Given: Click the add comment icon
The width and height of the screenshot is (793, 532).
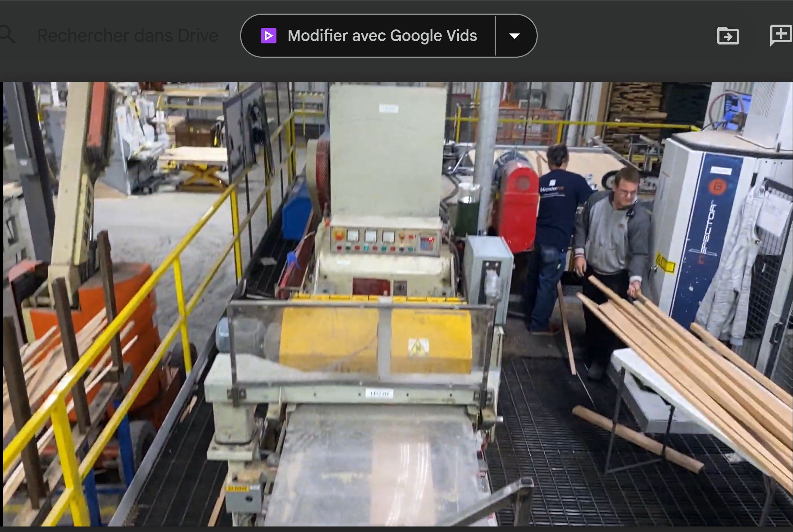Looking at the screenshot, I should click(781, 35).
